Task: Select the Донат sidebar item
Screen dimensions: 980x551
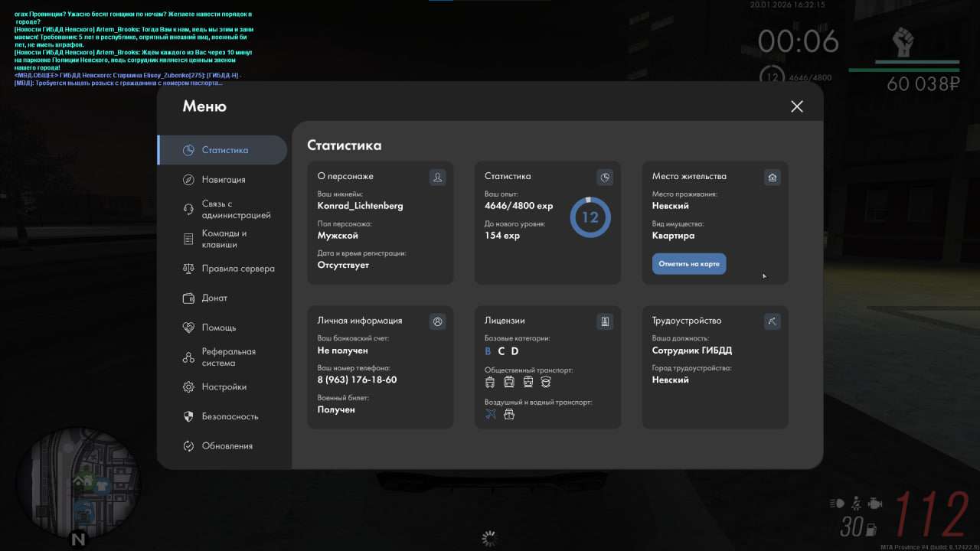Action: [x=214, y=298]
